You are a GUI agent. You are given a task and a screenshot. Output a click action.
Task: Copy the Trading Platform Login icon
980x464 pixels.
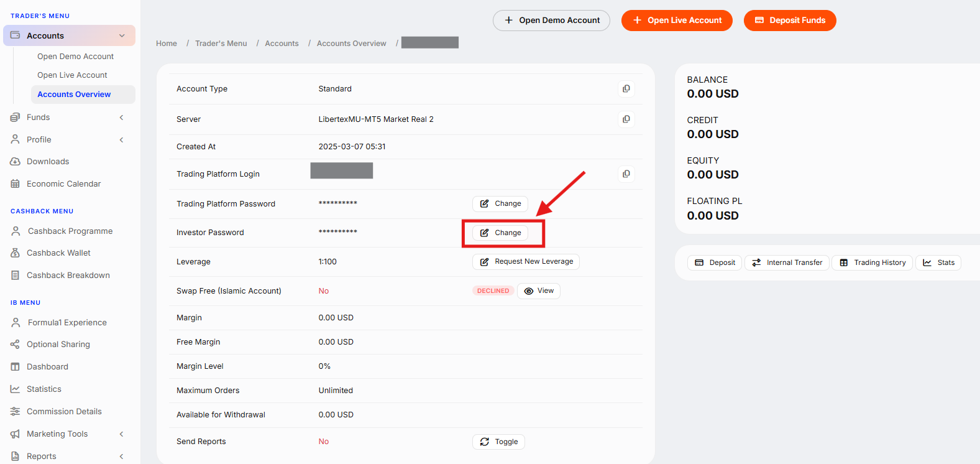[x=626, y=174]
